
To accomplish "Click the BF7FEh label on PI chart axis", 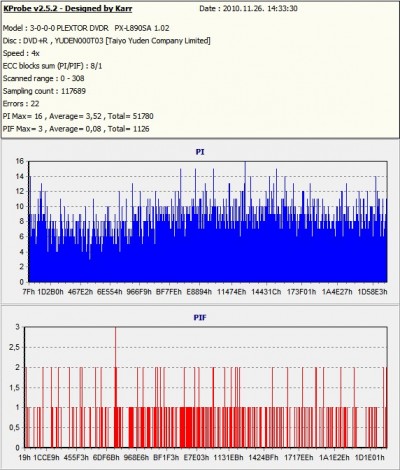I will pyautogui.click(x=169, y=292).
